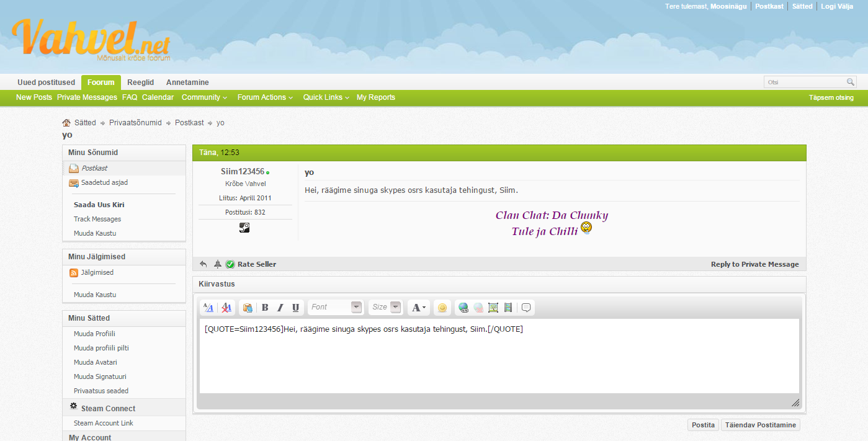The width and height of the screenshot is (868, 441).
Task: Open Privaatsus seaded
Action: (x=101, y=391)
